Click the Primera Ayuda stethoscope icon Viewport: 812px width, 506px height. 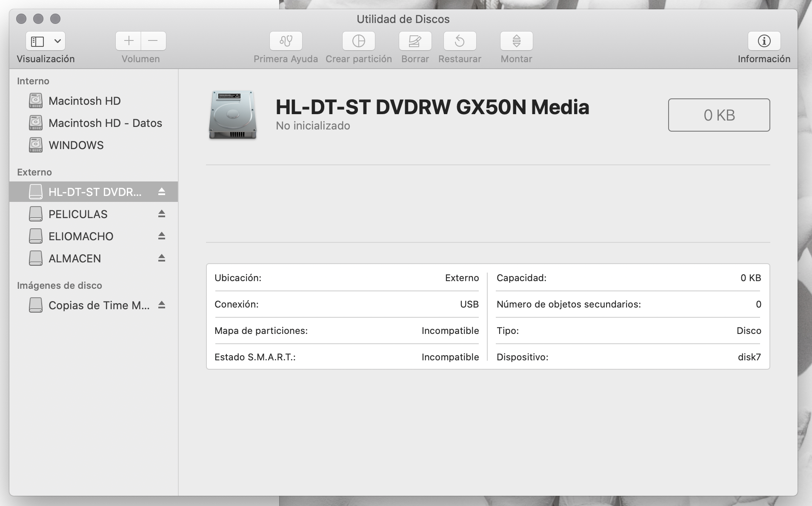pos(286,41)
